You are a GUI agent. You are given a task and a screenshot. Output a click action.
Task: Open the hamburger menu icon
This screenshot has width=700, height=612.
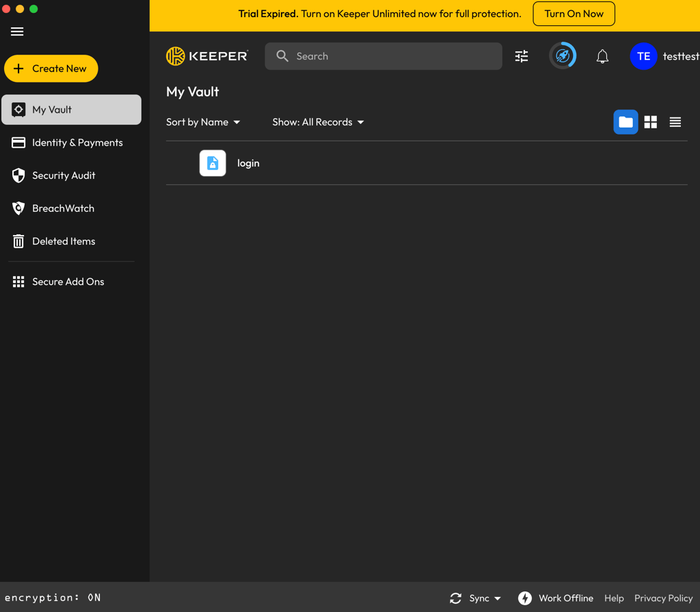pos(17,31)
